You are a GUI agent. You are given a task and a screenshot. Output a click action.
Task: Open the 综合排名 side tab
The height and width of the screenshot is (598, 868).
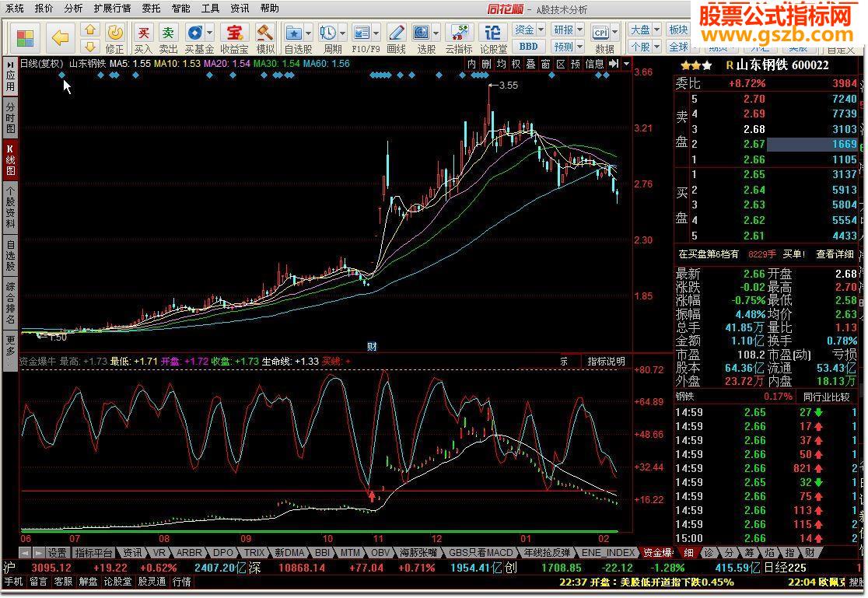point(10,302)
